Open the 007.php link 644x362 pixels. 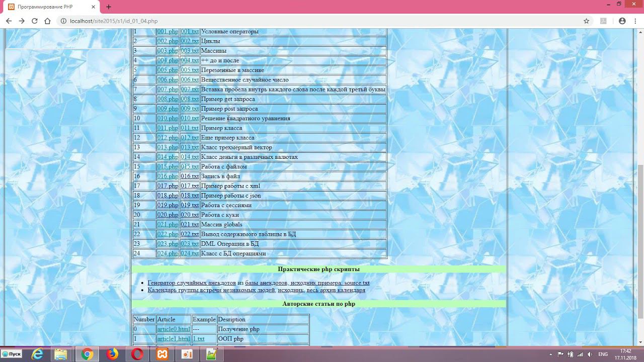click(x=168, y=89)
